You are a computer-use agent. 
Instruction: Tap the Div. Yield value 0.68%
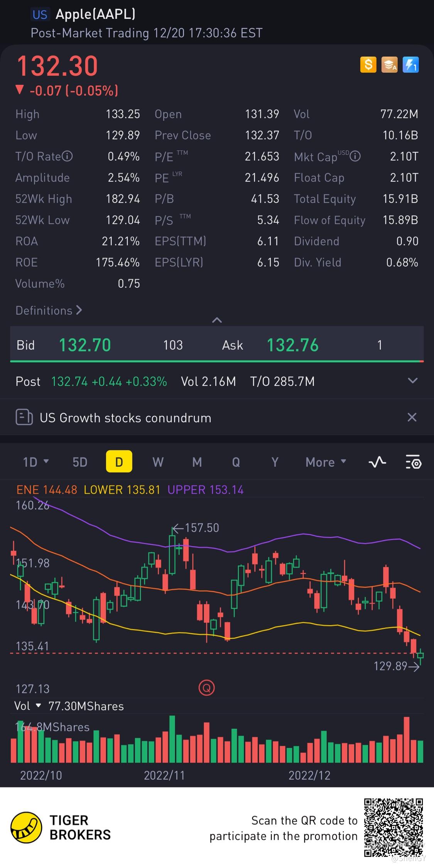coord(402,262)
